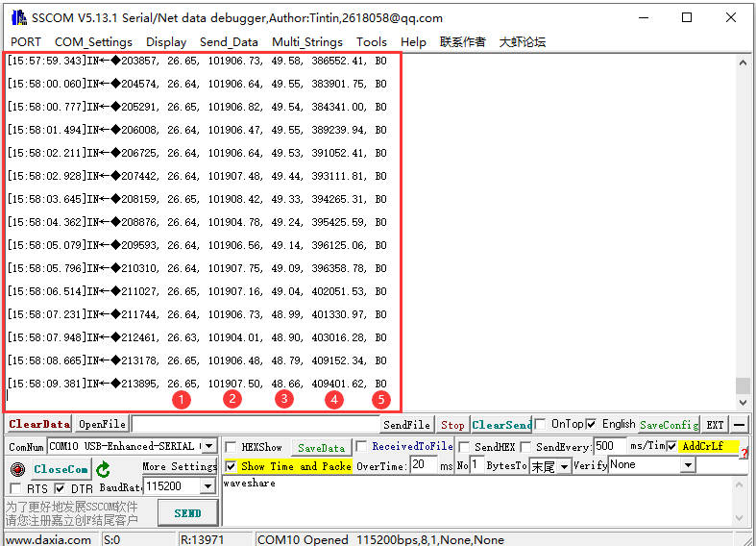The height and width of the screenshot is (546, 756).
Task: Click the S:0 sent counter
Action: click(111, 539)
